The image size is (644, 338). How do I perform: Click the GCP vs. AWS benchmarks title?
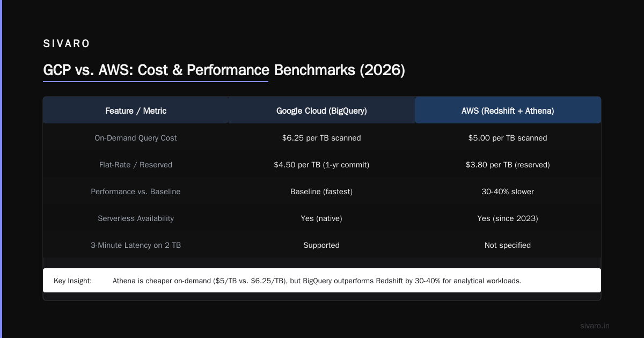pyautogui.click(x=224, y=70)
